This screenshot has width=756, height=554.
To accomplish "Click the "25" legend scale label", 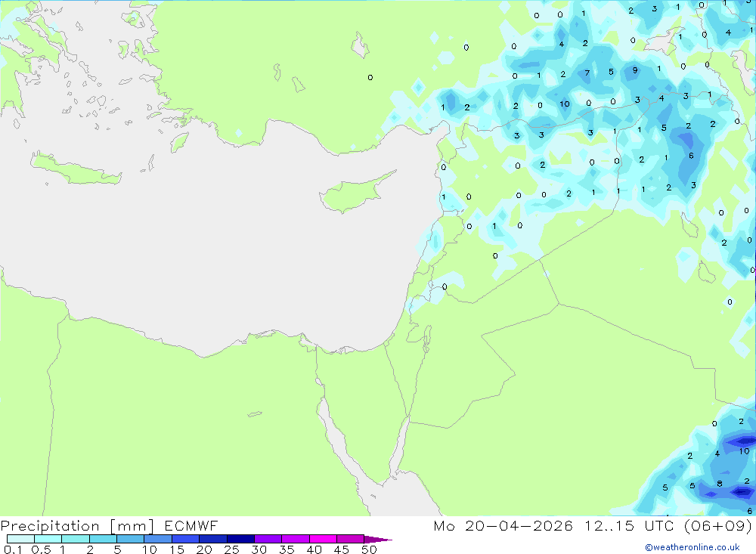I will [231, 549].
